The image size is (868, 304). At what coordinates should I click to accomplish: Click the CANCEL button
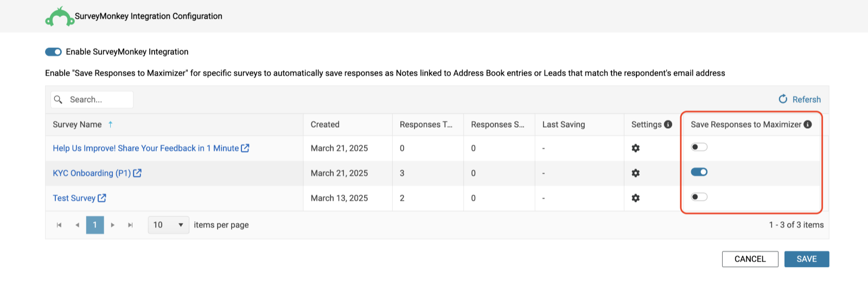[x=750, y=259]
